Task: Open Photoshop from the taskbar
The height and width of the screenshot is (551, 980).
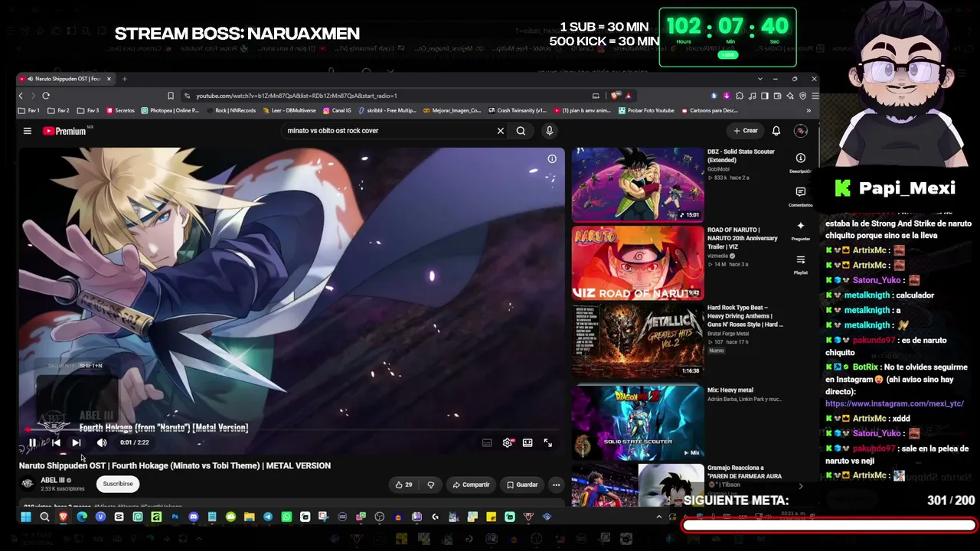Action: (175, 517)
